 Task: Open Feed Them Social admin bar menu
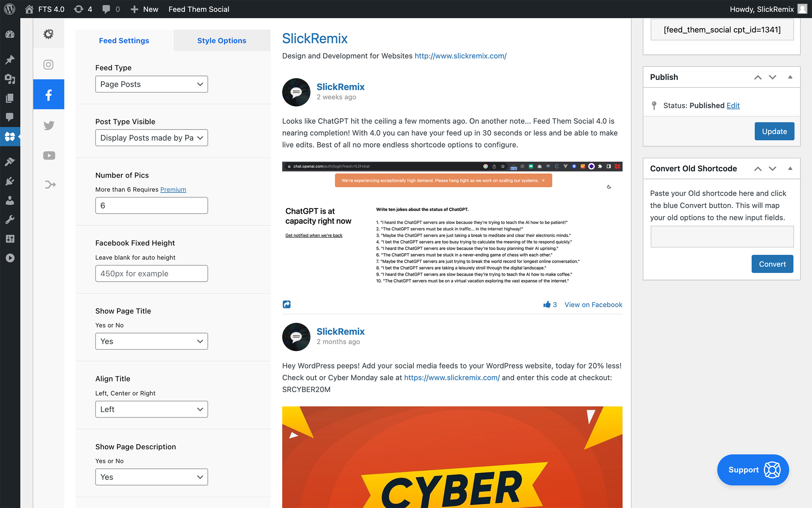(x=199, y=9)
